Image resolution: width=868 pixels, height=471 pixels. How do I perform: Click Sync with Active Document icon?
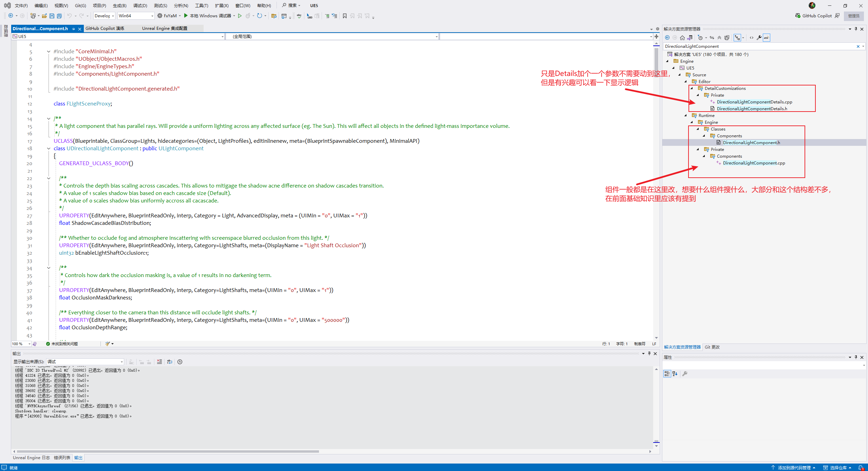pos(712,38)
